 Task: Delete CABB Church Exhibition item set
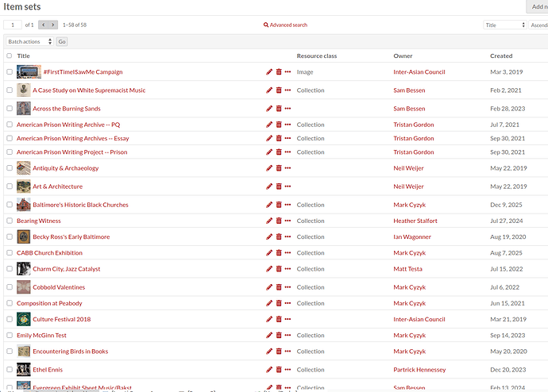pos(279,253)
